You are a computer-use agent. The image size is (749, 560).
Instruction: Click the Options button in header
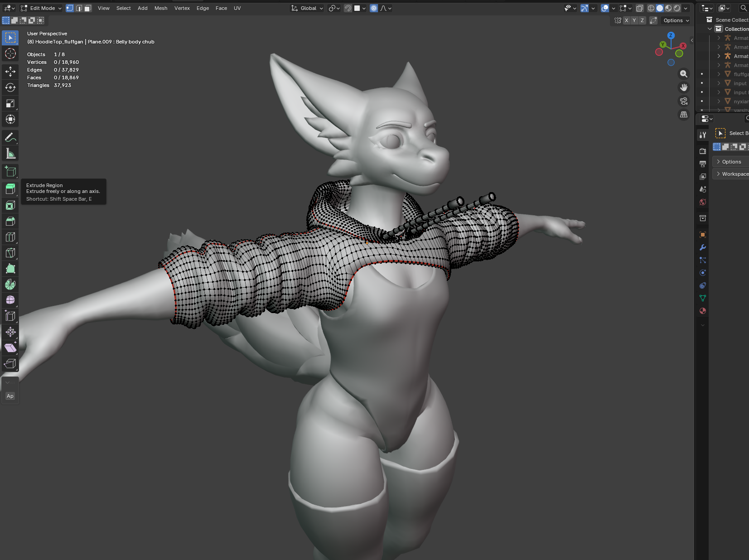pos(676,20)
